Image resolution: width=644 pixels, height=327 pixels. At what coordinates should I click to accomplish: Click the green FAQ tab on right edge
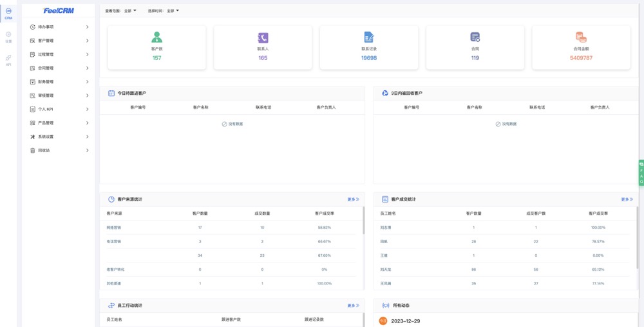tap(641, 173)
